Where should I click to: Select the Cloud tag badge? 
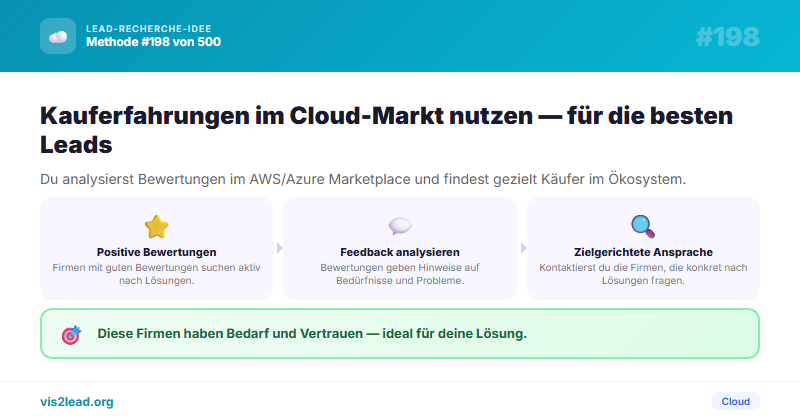(x=736, y=401)
